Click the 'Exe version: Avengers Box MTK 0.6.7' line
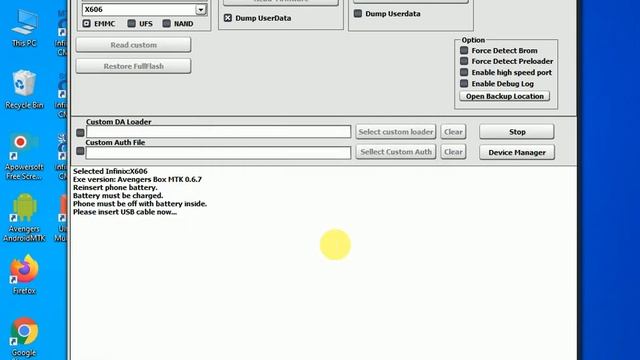Screen dimensions: 640x360 click(x=137, y=179)
